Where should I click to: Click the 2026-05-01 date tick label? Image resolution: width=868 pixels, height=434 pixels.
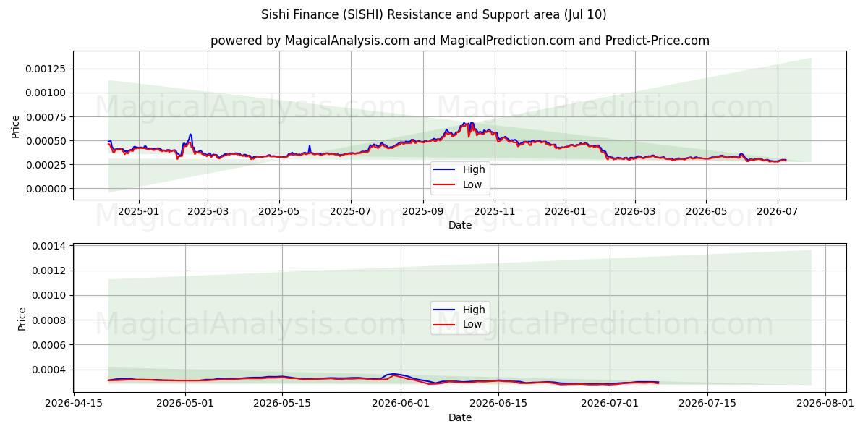pos(185,404)
